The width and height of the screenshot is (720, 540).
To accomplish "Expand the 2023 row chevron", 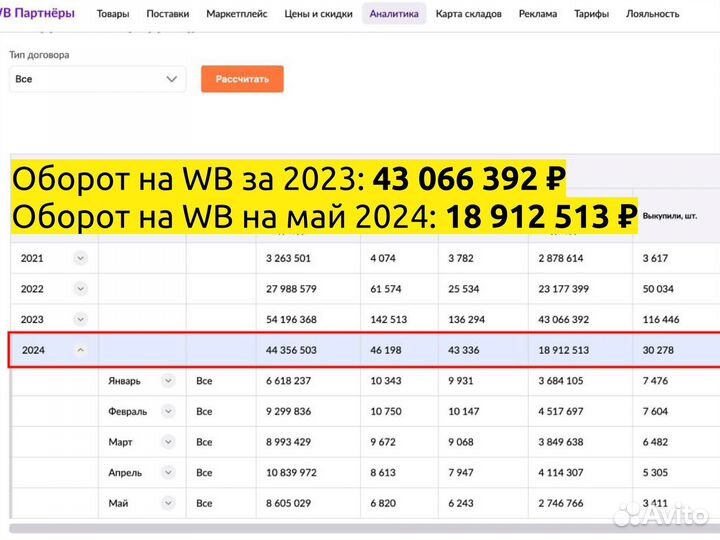I will [81, 319].
